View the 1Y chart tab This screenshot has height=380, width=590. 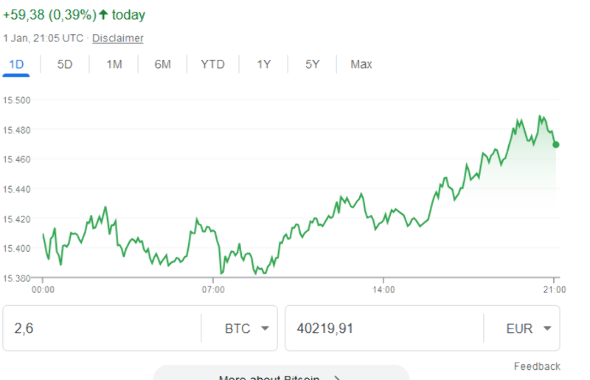pyautogui.click(x=264, y=64)
